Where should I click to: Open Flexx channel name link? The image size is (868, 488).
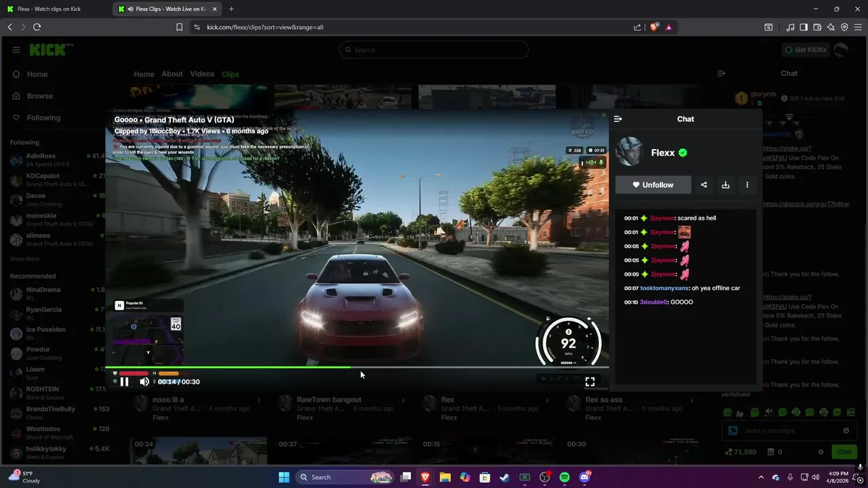pyautogui.click(x=663, y=152)
